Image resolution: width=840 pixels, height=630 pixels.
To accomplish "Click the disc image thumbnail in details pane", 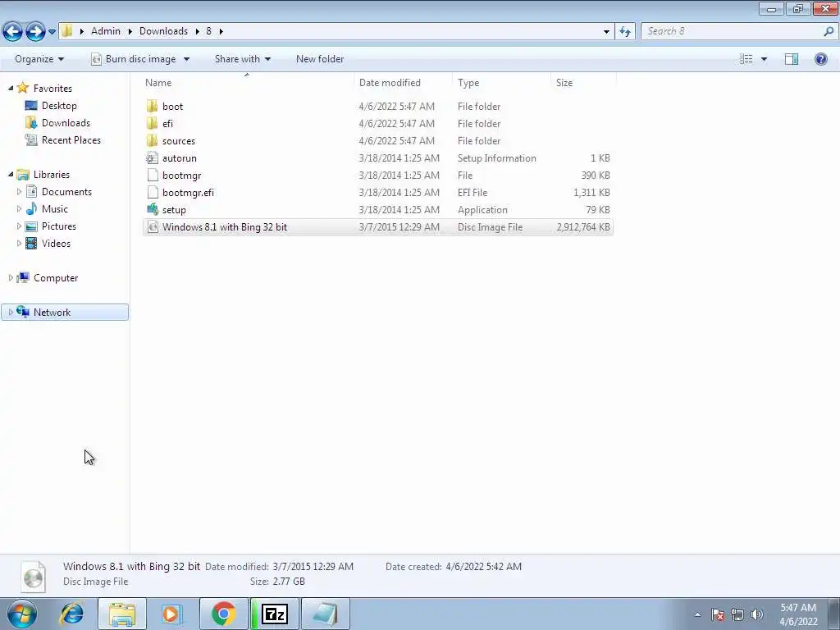I will tap(33, 576).
